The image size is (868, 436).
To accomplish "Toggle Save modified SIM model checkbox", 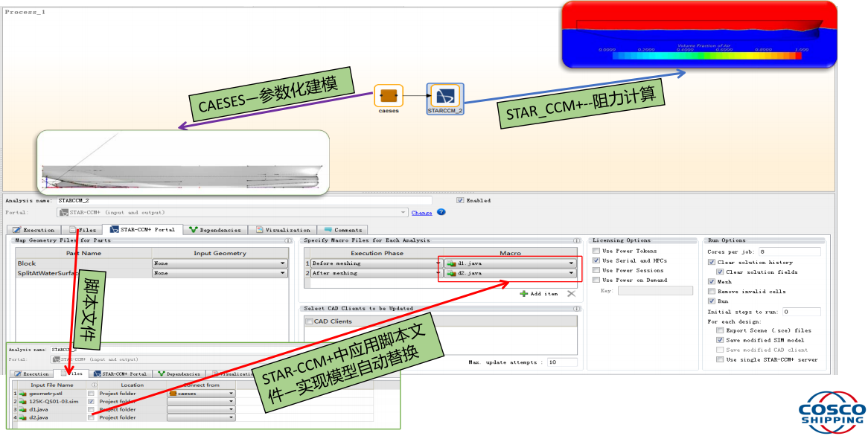I will tap(720, 340).
